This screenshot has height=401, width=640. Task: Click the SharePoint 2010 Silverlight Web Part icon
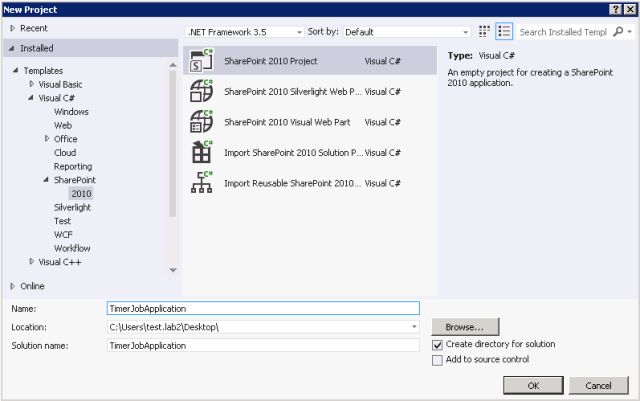click(202, 91)
